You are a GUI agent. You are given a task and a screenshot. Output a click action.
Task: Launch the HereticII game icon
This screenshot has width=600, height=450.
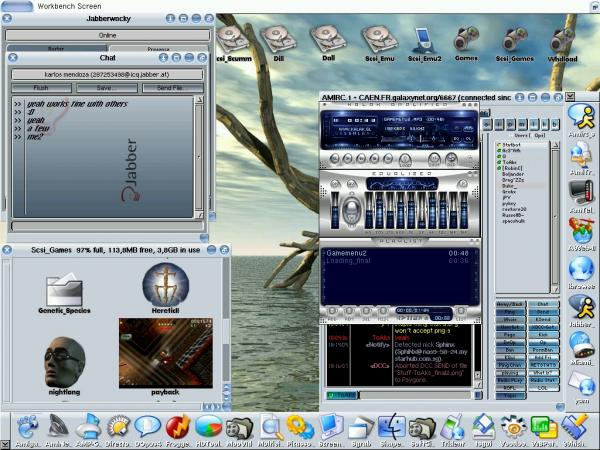[165, 289]
